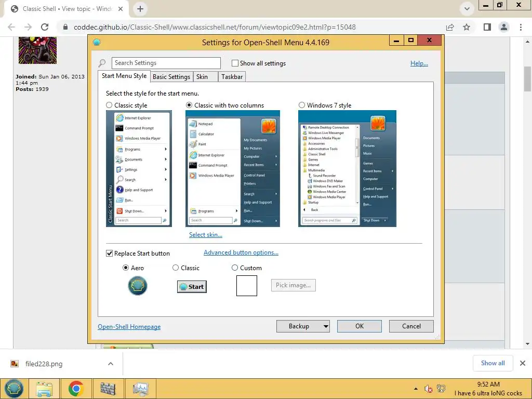Click the Open-Shell shell icon in title bar
Image resolution: width=532 pixels, height=399 pixels.
(97, 42)
